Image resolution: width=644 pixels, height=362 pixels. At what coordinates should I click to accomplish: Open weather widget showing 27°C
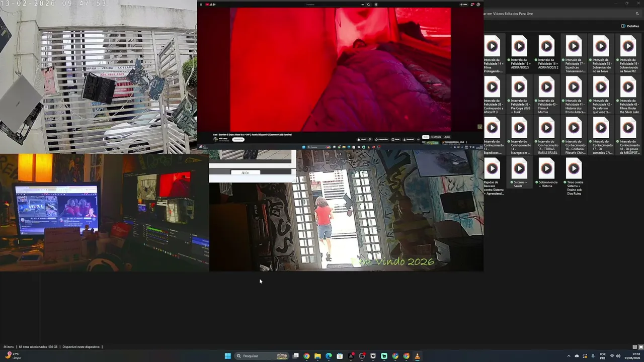[x=13, y=356]
